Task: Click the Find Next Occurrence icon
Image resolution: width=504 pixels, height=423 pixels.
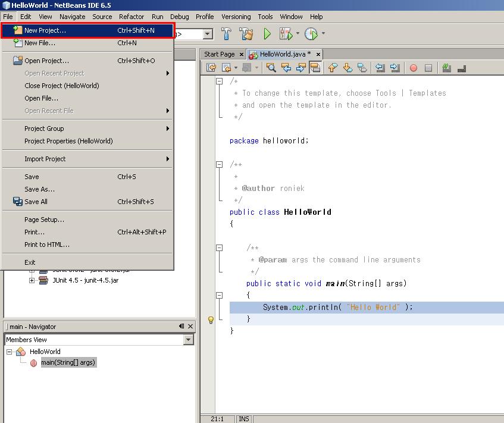Action: [300, 67]
